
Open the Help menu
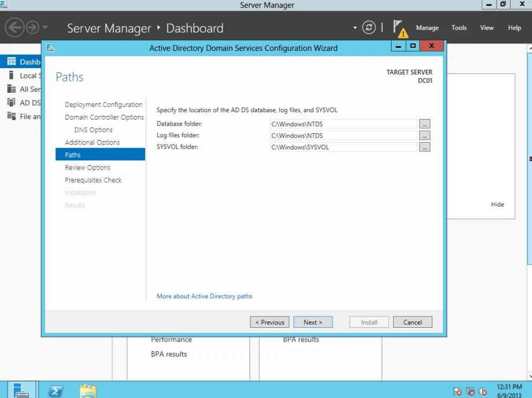[x=514, y=28]
